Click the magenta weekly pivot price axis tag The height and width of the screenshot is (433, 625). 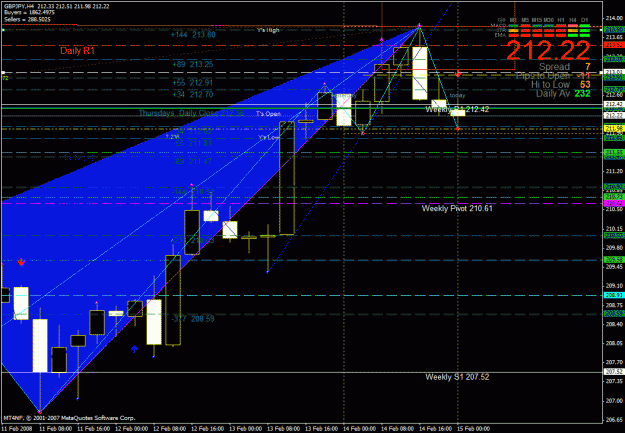pos(615,203)
